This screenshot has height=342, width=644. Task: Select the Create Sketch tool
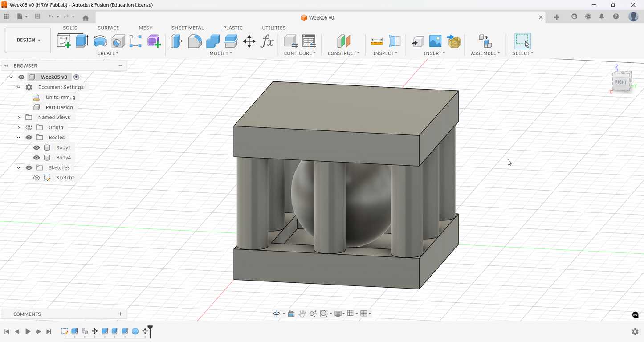point(64,41)
